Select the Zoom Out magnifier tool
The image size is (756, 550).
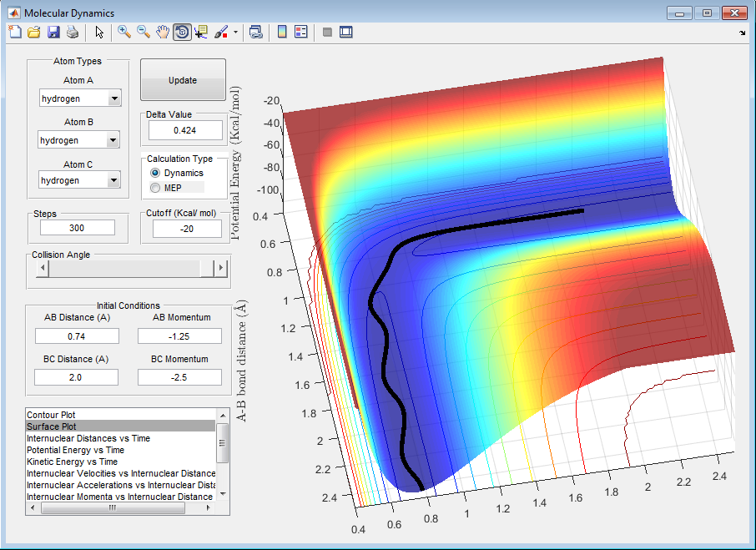(144, 33)
